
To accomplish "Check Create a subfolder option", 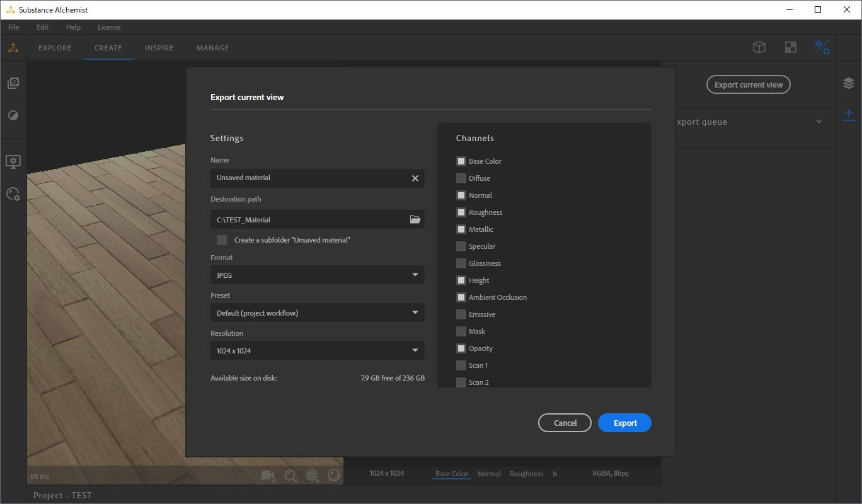I will (222, 240).
